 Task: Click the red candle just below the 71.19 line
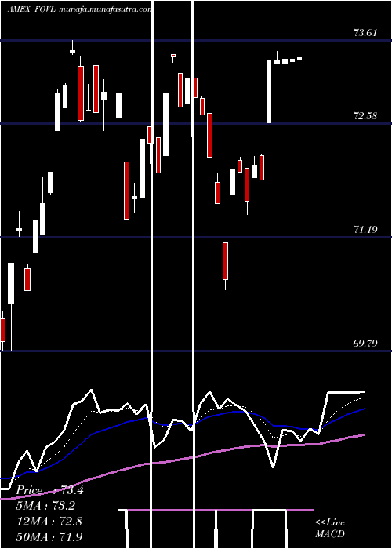pos(226,261)
